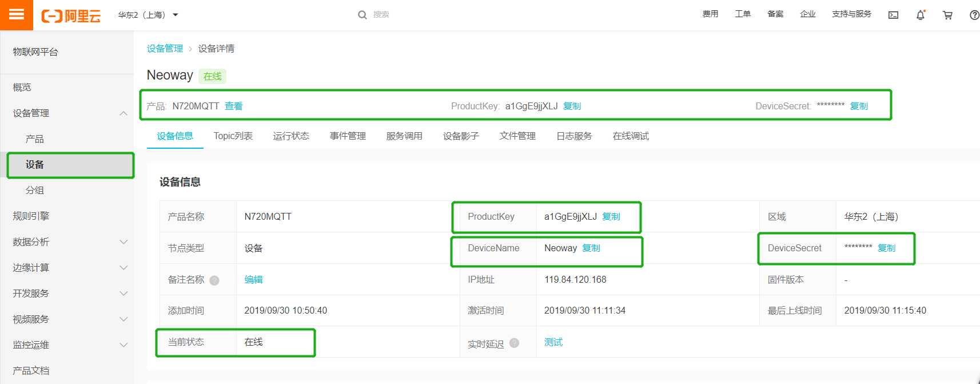The height and width of the screenshot is (384, 980).
Task: Expand the 视频服务 sidebar section
Action: click(x=124, y=319)
